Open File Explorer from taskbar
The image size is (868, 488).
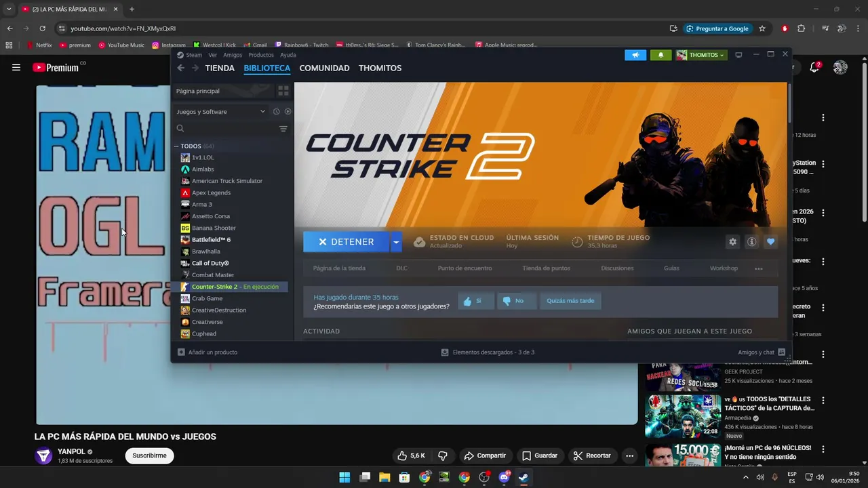[384, 477]
